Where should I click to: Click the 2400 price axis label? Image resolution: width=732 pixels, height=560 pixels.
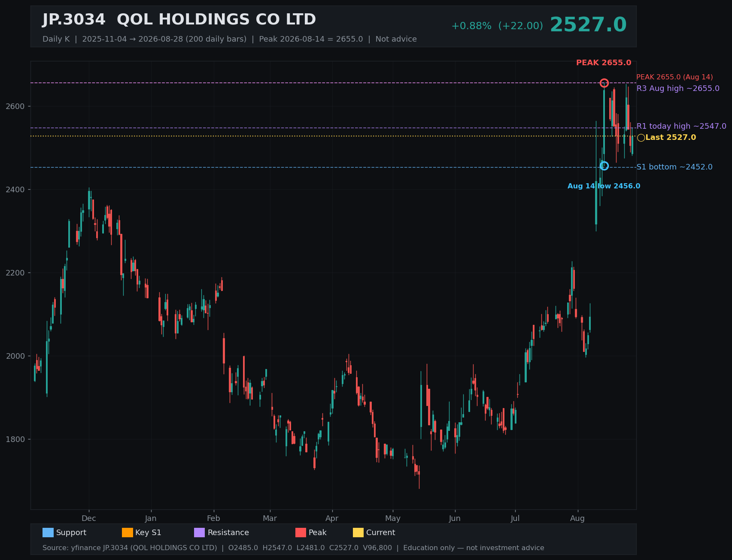pyautogui.click(x=16, y=190)
